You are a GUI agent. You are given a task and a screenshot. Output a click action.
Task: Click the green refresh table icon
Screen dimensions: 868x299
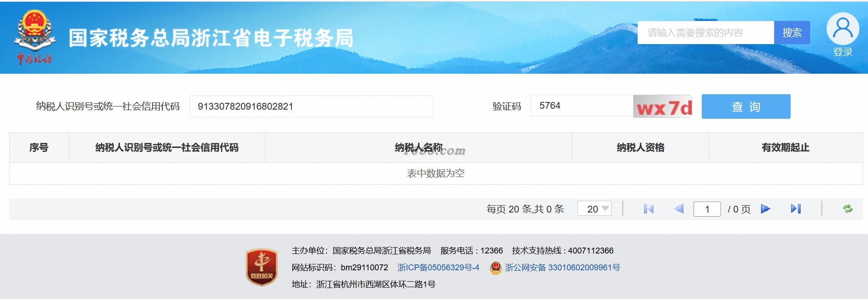pyautogui.click(x=848, y=209)
